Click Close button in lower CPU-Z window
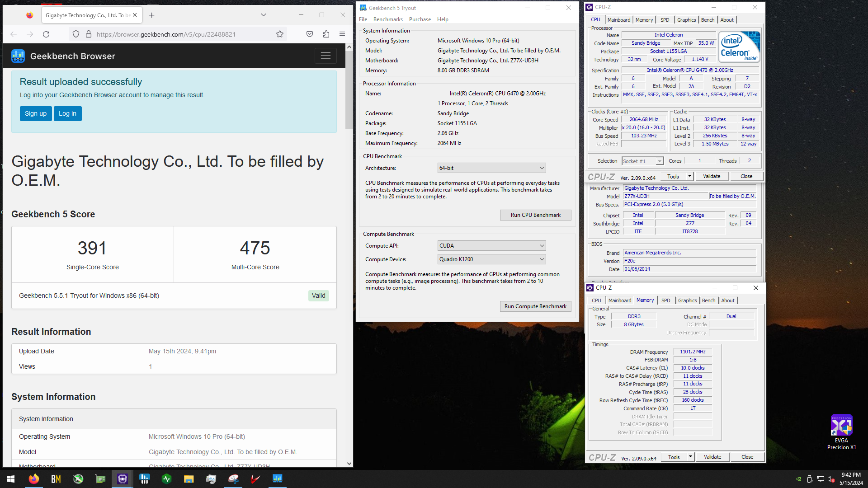Screen dimensions: 868x488 click(x=747, y=457)
